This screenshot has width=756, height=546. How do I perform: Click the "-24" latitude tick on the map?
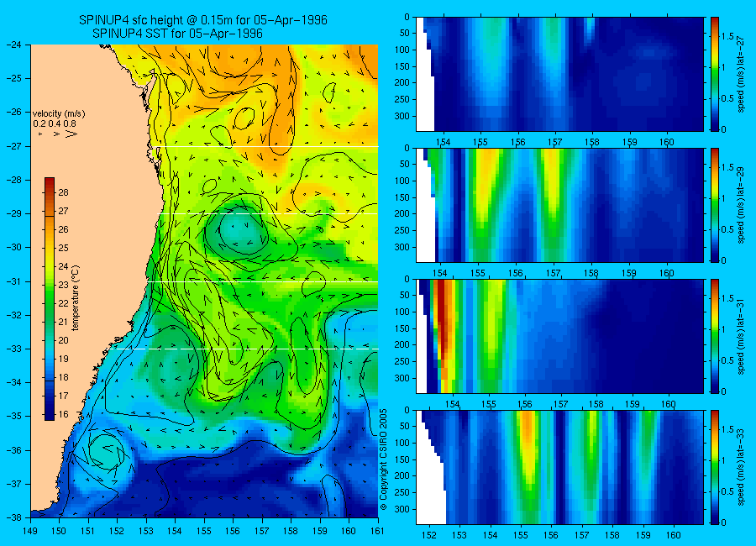pyautogui.click(x=13, y=45)
